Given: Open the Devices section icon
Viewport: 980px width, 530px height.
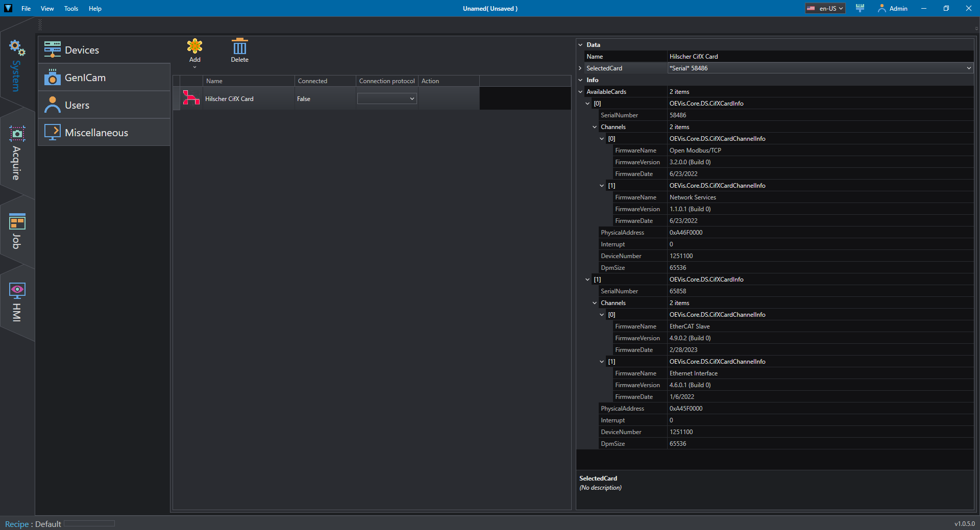Looking at the screenshot, I should tap(52, 50).
